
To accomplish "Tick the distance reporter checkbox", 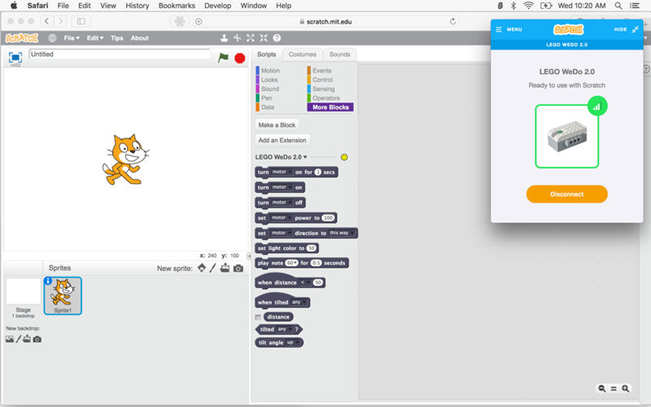I will coord(258,317).
